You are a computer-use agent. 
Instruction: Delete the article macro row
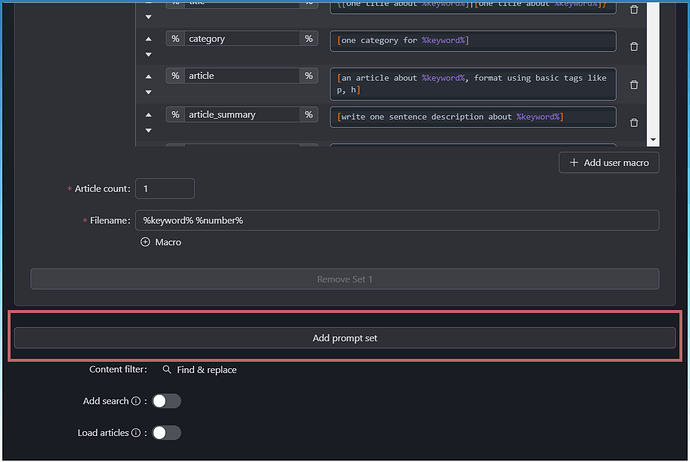point(633,84)
